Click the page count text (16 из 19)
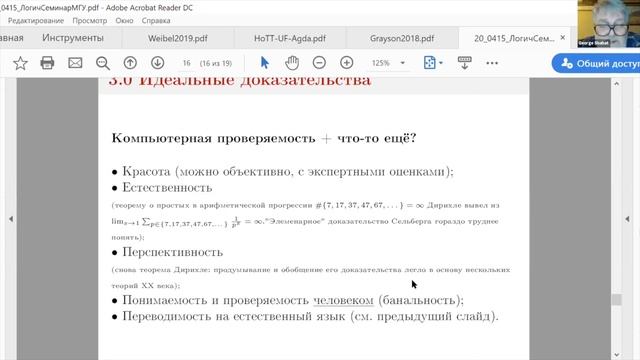Image resolution: width=640 pixels, height=360 pixels. click(216, 63)
